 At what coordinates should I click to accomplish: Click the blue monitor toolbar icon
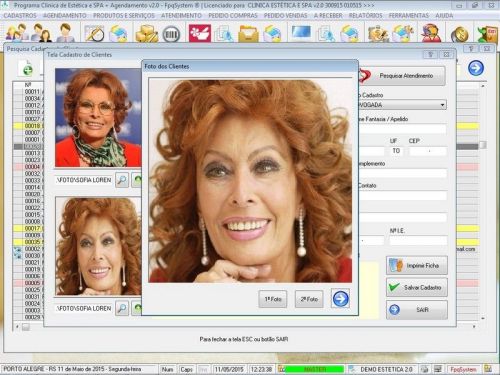(x=301, y=32)
